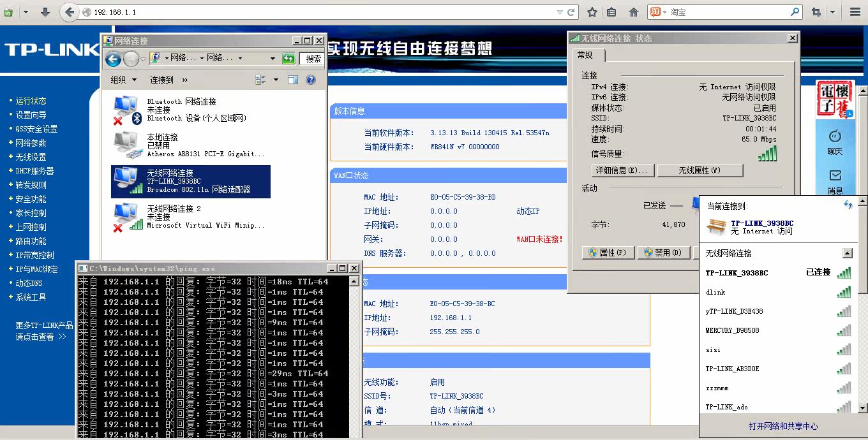868x440 pixels.
Task: Change view icon in the 网络连接 toolbar
Action: pos(260,80)
